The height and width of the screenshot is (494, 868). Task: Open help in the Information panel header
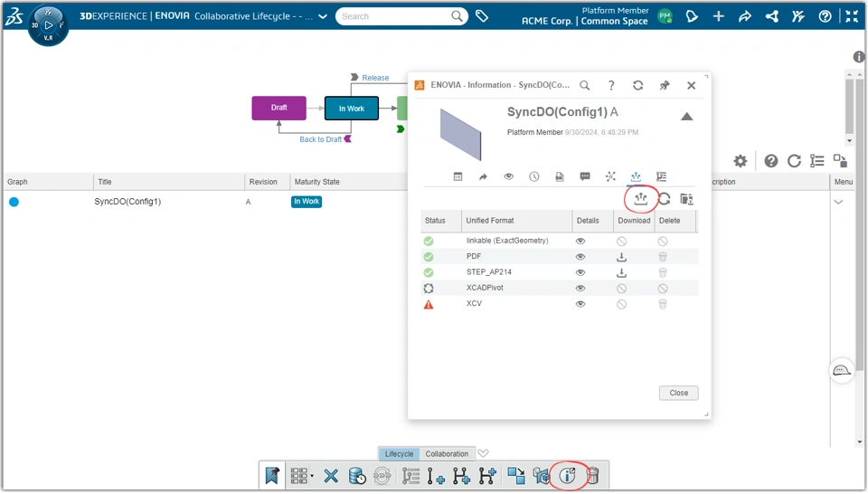(x=611, y=85)
